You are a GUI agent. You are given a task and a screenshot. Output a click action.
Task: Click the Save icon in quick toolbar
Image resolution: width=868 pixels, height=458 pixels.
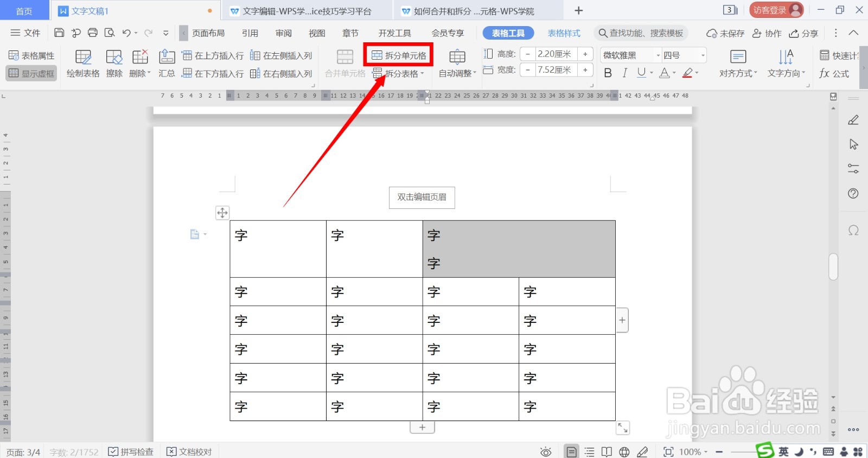pyautogui.click(x=59, y=33)
